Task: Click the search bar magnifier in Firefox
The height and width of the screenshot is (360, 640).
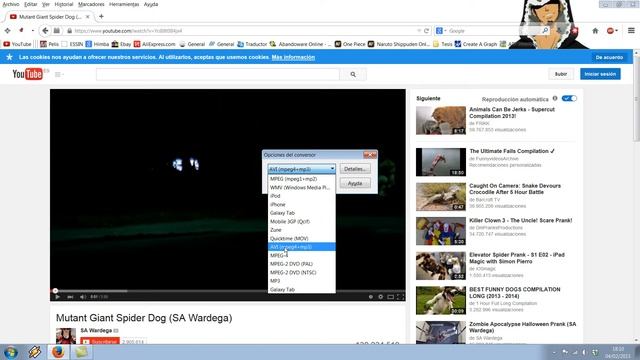Action: pyautogui.click(x=545, y=31)
